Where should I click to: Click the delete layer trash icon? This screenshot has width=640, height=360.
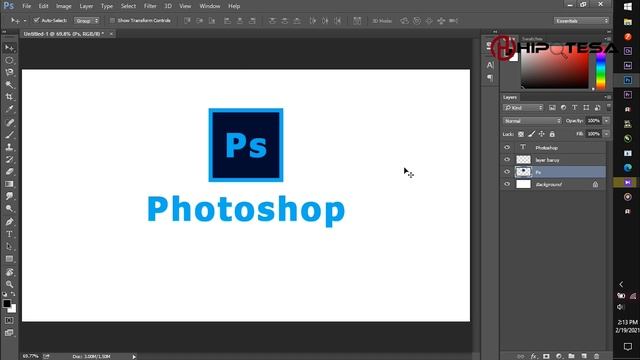(596, 356)
